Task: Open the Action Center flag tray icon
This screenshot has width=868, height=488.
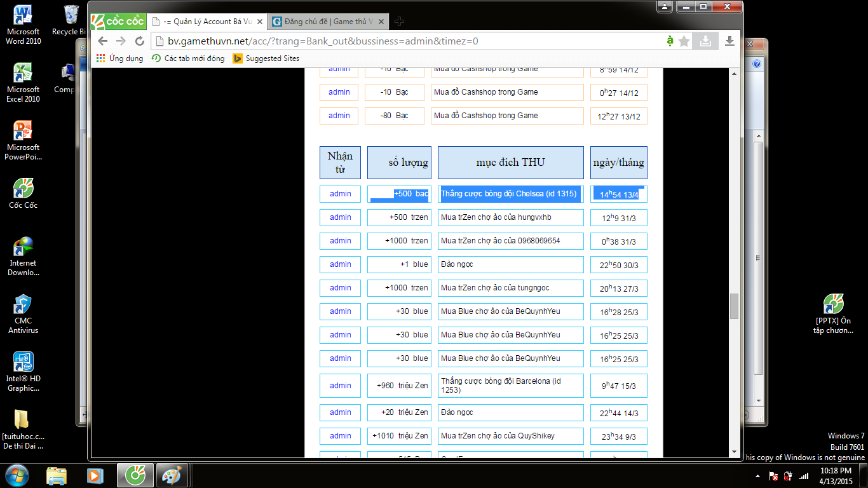Action: pyautogui.click(x=774, y=476)
